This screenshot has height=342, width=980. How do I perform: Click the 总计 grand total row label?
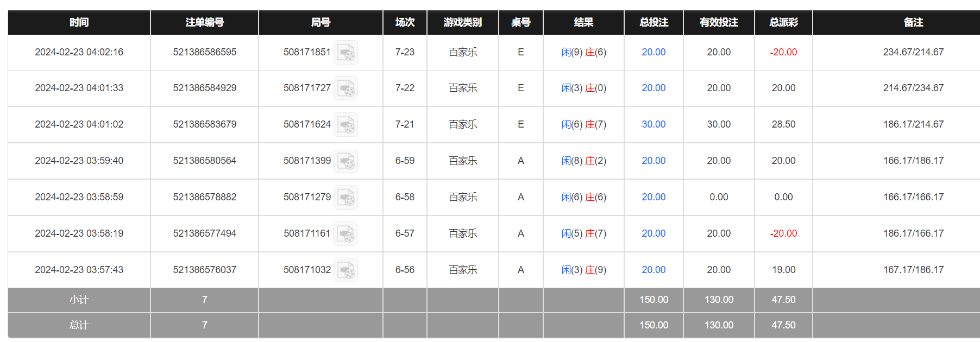click(x=79, y=325)
